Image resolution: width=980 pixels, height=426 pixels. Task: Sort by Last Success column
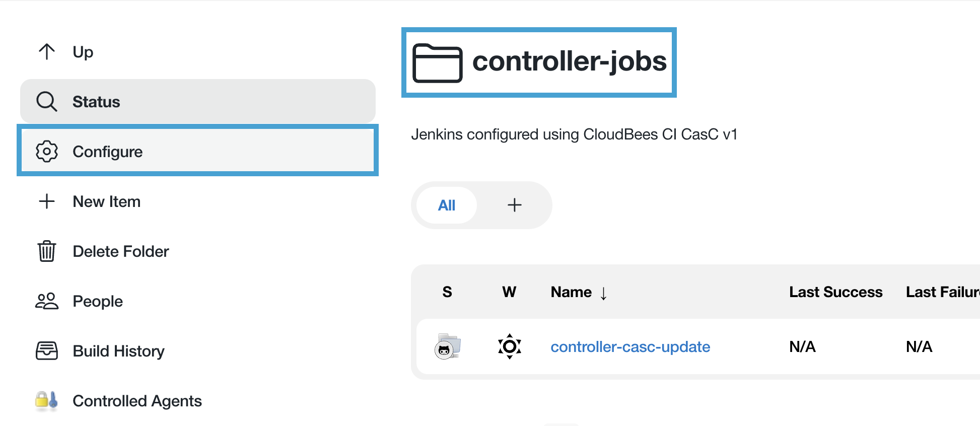835,292
